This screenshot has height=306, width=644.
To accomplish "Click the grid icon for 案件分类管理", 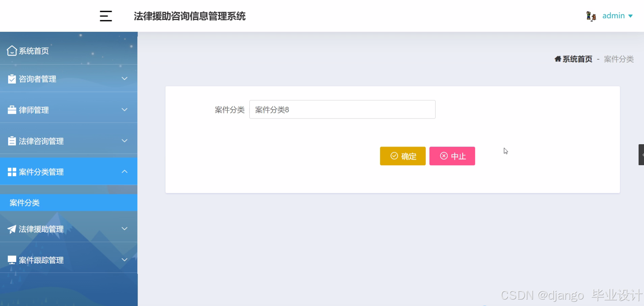I will point(11,172).
